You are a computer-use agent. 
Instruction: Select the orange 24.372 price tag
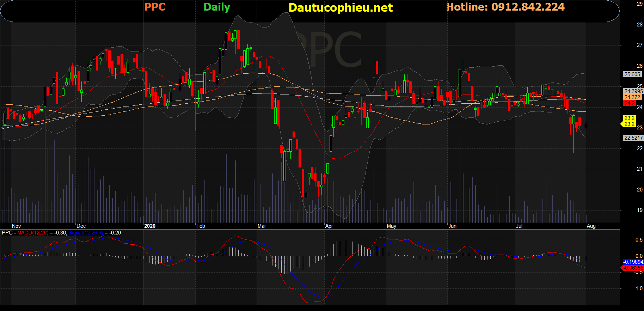pyautogui.click(x=632, y=97)
